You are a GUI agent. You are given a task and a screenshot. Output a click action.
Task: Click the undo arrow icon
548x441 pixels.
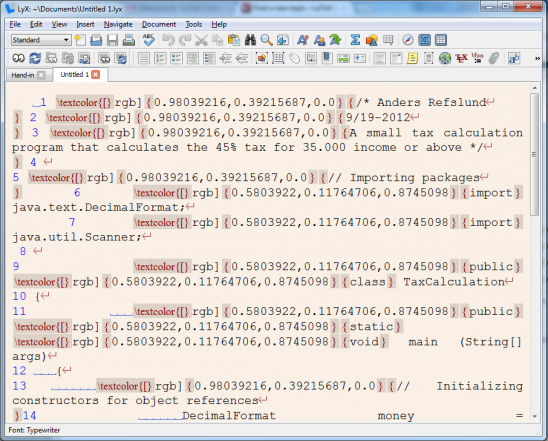pos(168,40)
